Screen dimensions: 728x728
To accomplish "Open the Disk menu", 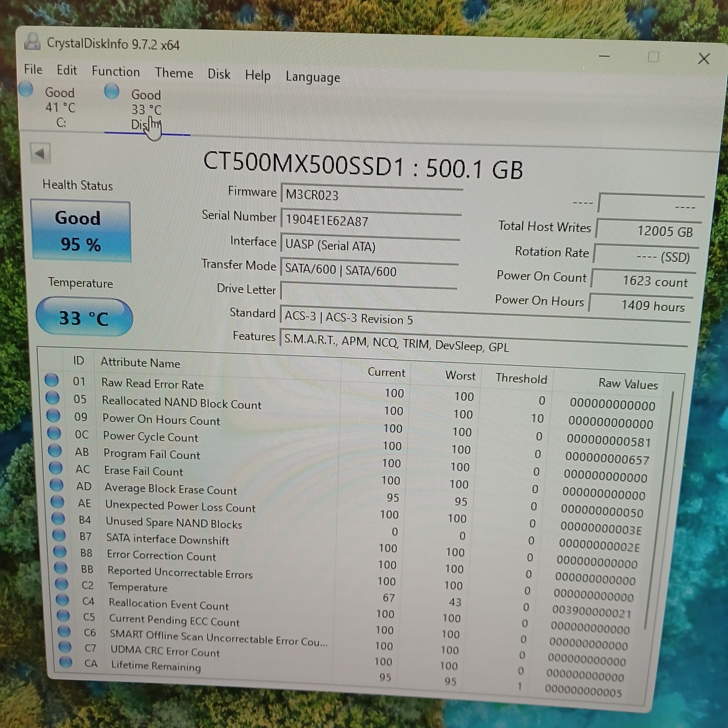I will [x=219, y=74].
